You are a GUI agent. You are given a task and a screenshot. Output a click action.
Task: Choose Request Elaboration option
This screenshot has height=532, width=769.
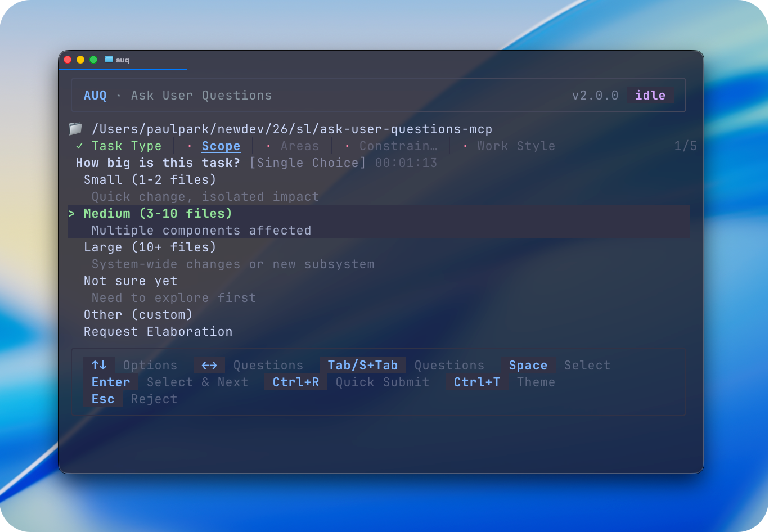(x=158, y=332)
